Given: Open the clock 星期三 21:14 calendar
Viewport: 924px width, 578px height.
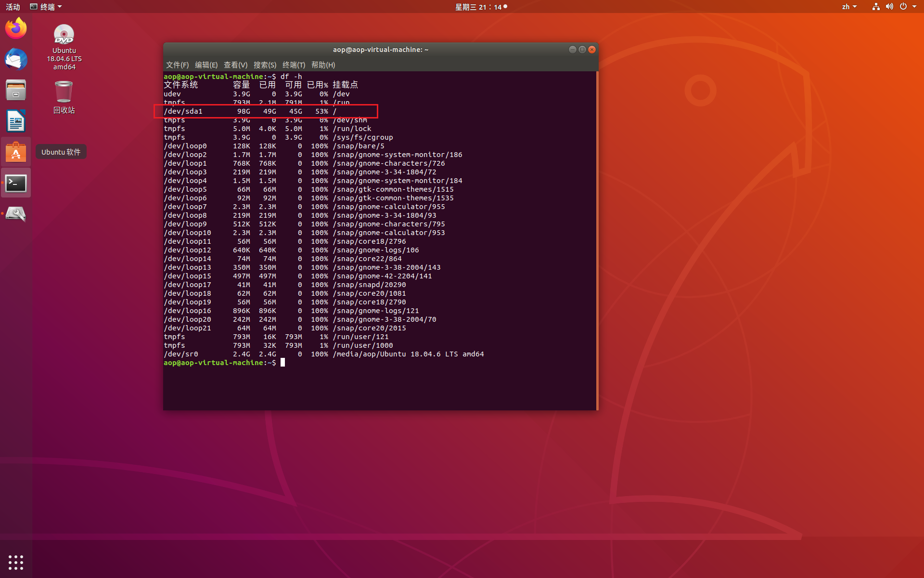Looking at the screenshot, I should click(481, 7).
